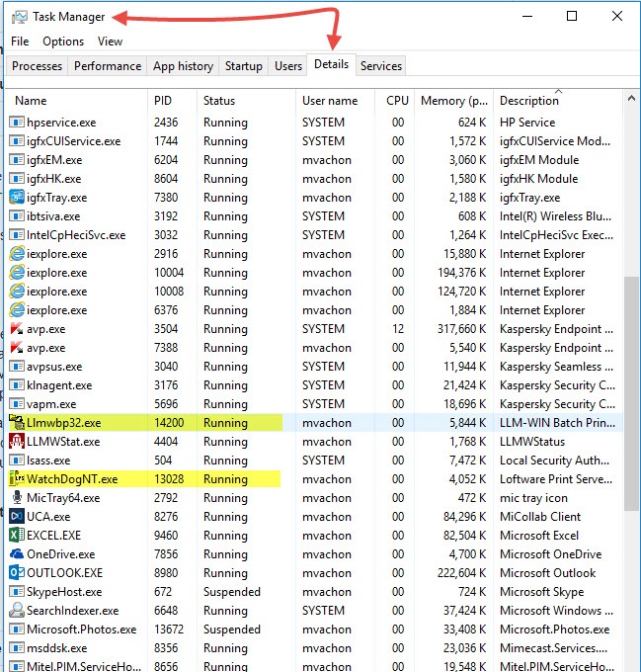Click the 'LLM-WIN Batch Prin...' description

(x=557, y=423)
